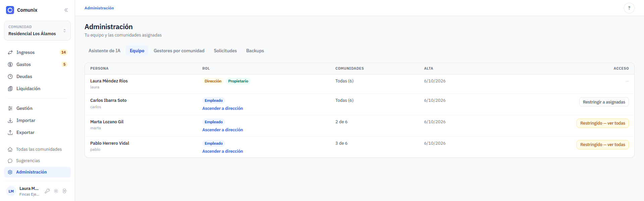Screen dimensions: 644x201
Task: Click the Propietario badge for Laura
Action: [238, 81]
